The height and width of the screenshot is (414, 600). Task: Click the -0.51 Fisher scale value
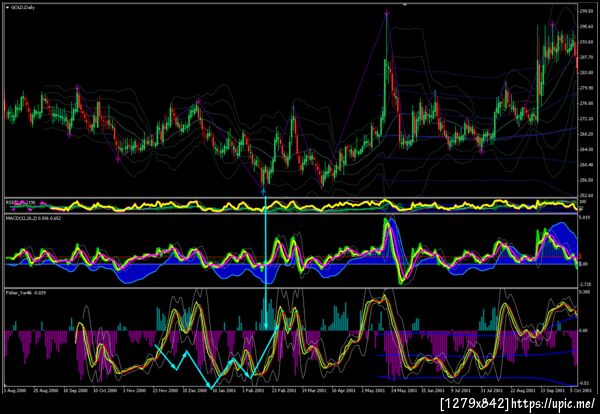coord(585,383)
